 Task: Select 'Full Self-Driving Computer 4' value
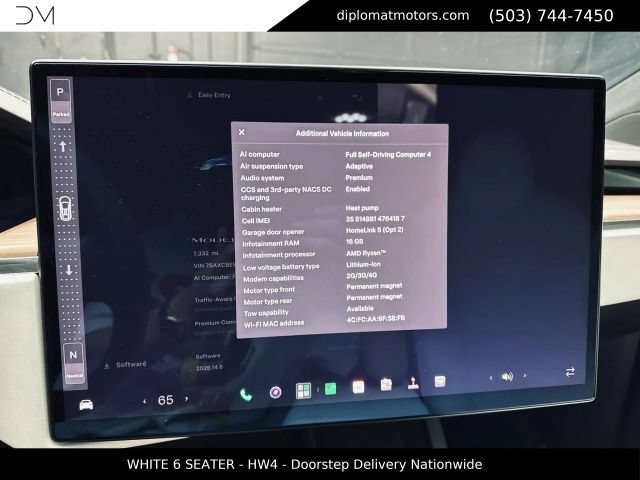[388, 155]
